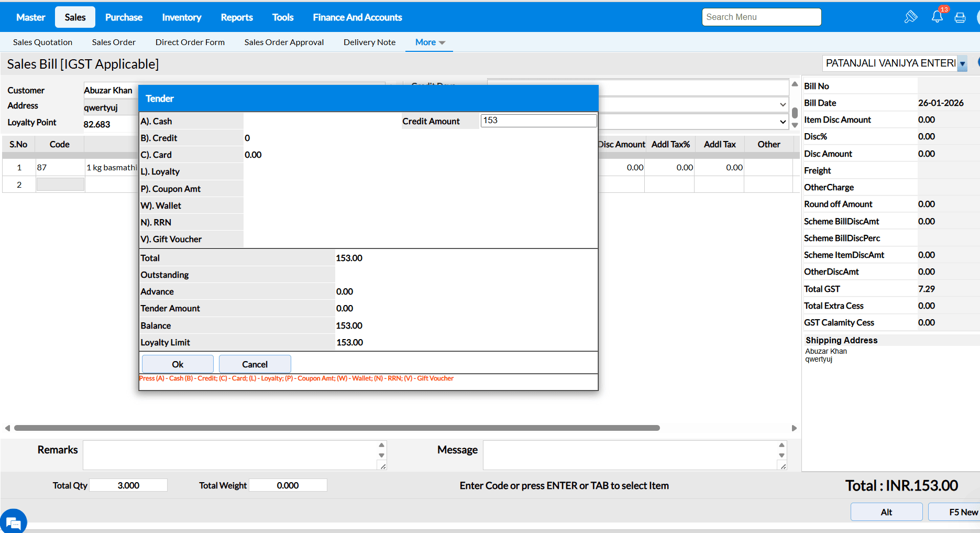Click the right arrow of horizontal scrollbar
Screen dimensions: 980x533
click(x=794, y=428)
